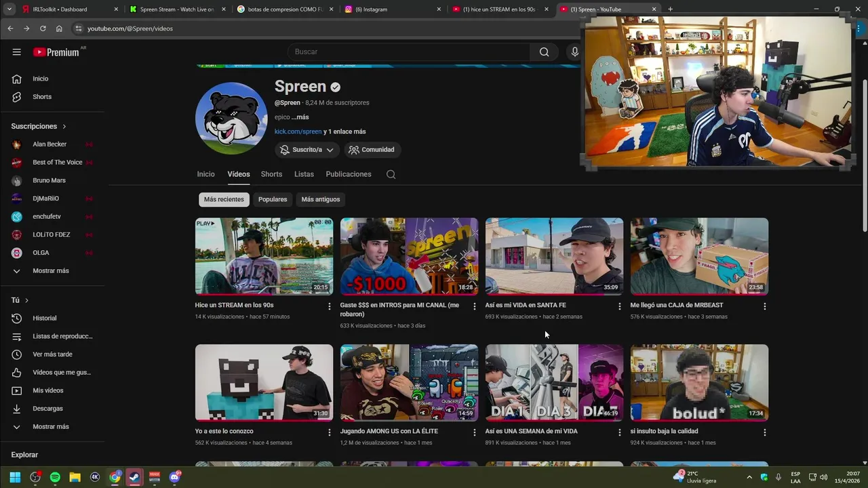This screenshot has height=488, width=868.
Task: Switch to IRLToolkit Dashboard browser tab
Action: click(x=68, y=9)
